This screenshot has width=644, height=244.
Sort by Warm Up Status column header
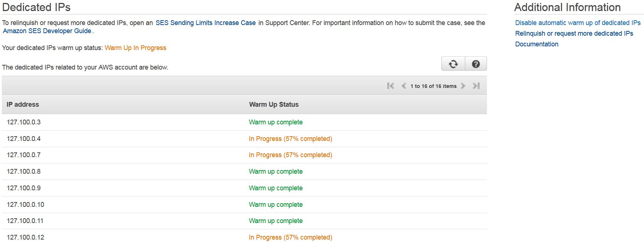tap(274, 105)
